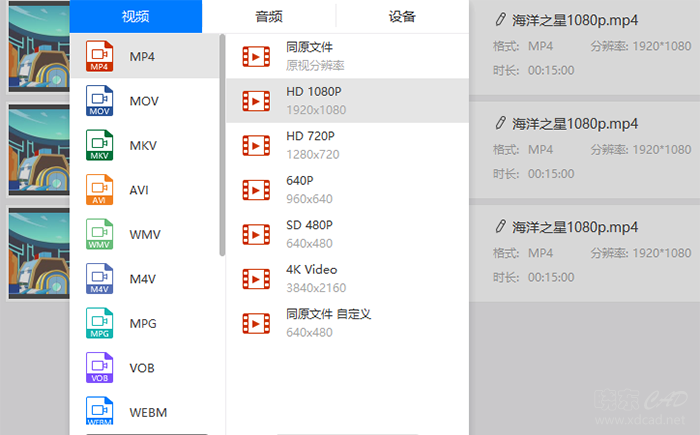Choose HD 1080P 1920x1080 preset text
The image size is (700, 435).
coord(316,101)
